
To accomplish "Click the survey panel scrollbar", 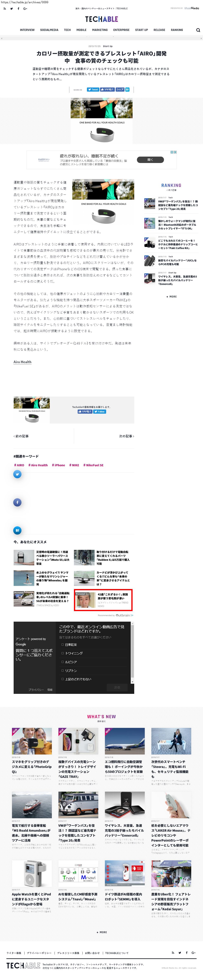I will [133, 652].
